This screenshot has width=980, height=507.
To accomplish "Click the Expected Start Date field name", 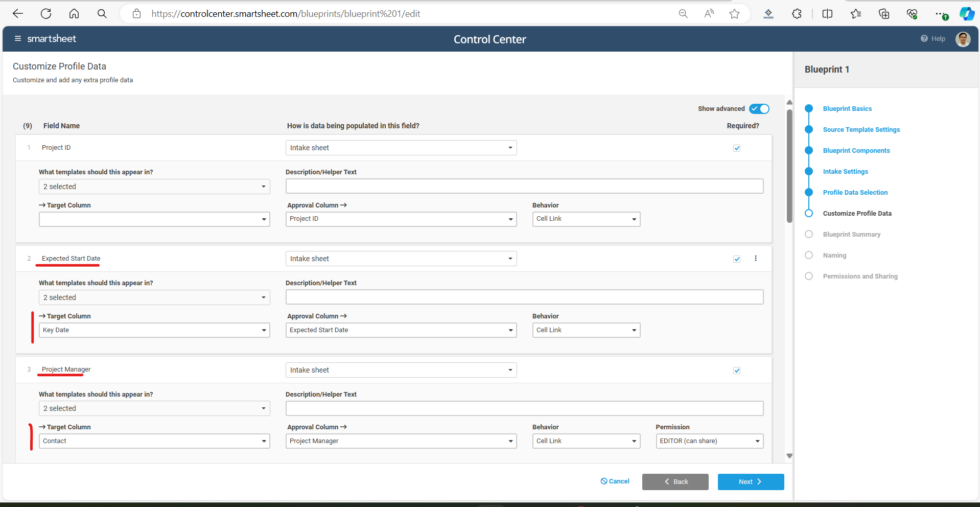I will click(x=71, y=259).
